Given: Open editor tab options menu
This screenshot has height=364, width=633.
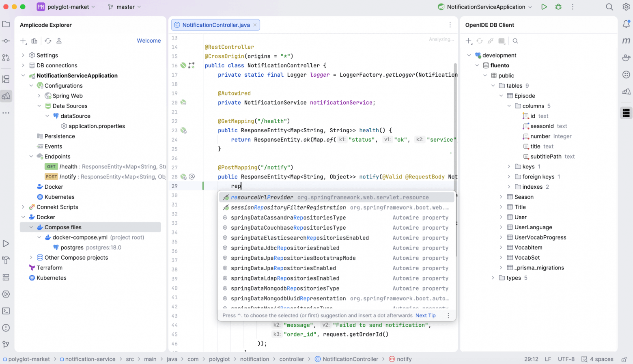Looking at the screenshot, I should click(450, 25).
